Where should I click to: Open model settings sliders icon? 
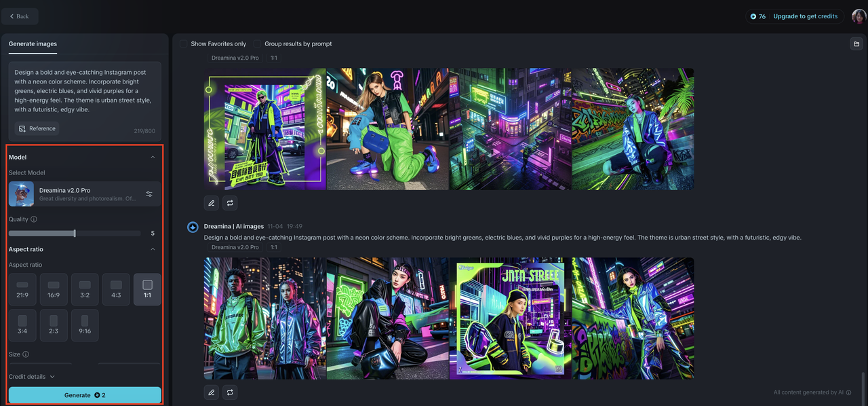tap(149, 194)
